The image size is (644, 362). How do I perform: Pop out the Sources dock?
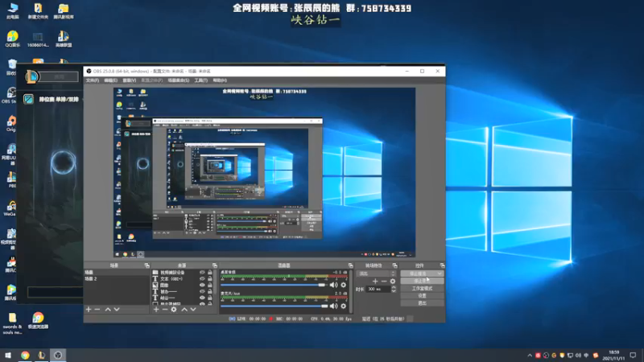(214, 265)
